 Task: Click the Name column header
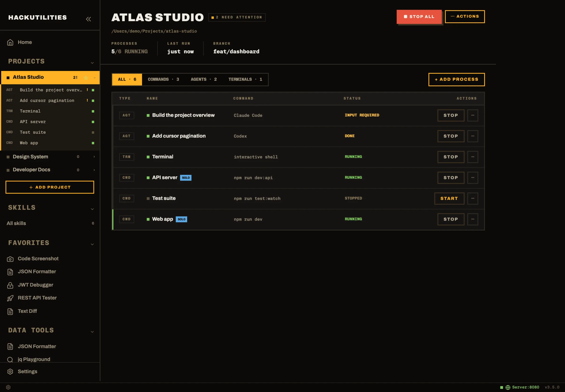point(152,98)
